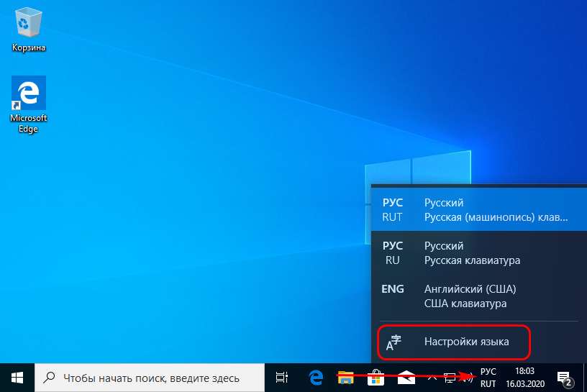Viewport: 587px width, 392px height.
Task: Select the Microsoft Edge desktop shortcut
Action: coord(29,104)
